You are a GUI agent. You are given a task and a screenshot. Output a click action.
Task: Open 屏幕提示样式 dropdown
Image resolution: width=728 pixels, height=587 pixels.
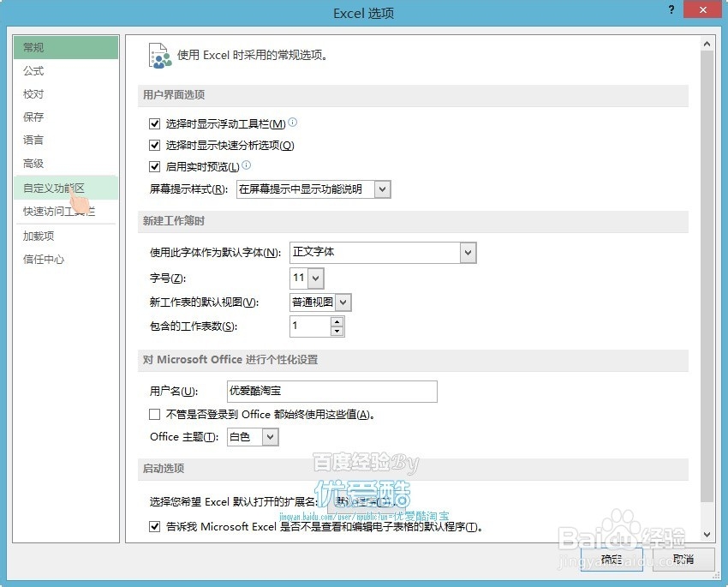coord(382,189)
